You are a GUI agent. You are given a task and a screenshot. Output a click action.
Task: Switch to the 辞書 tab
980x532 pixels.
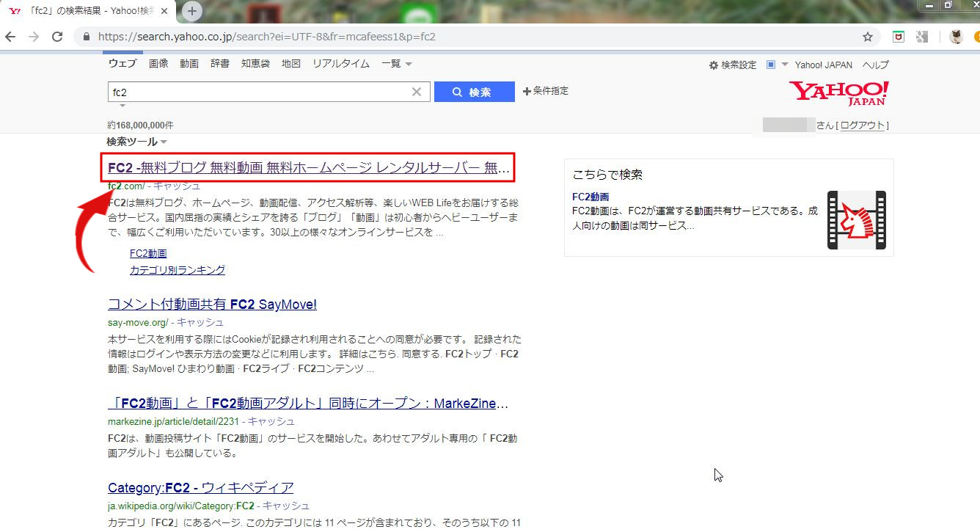[x=220, y=64]
